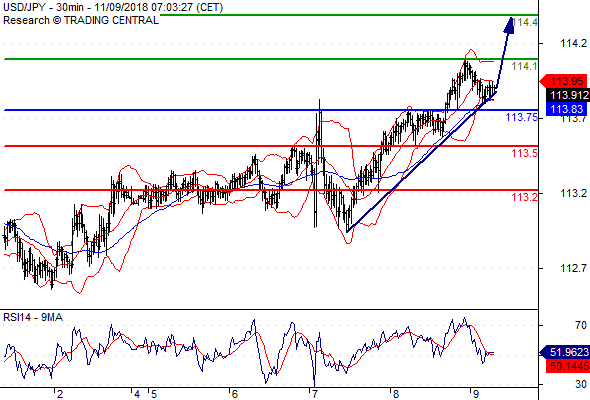This screenshot has height=400, width=590.
Task: Click the blue 113.75 pivot label
Action: tap(522, 117)
